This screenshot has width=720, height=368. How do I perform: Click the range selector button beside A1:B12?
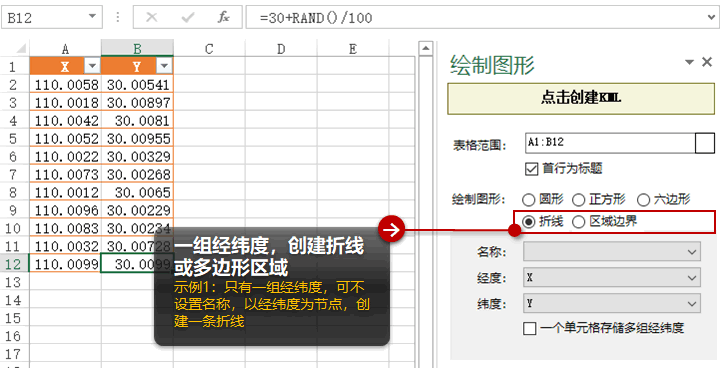705,143
